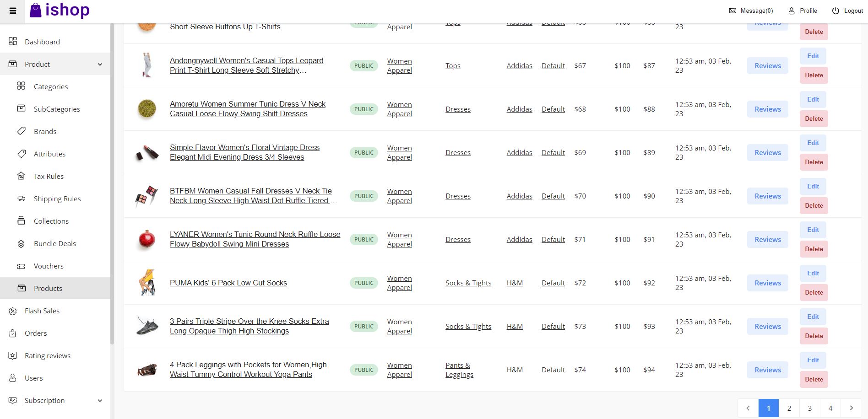Click the Vouchers ticket icon
Image resolution: width=868 pixels, height=419 pixels.
pyautogui.click(x=21, y=266)
